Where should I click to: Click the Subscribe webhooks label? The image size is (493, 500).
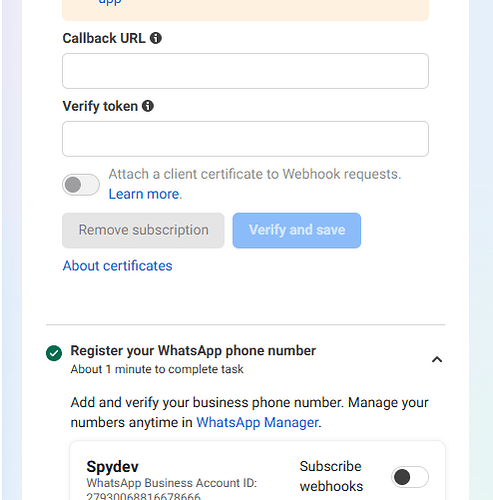[331, 476]
